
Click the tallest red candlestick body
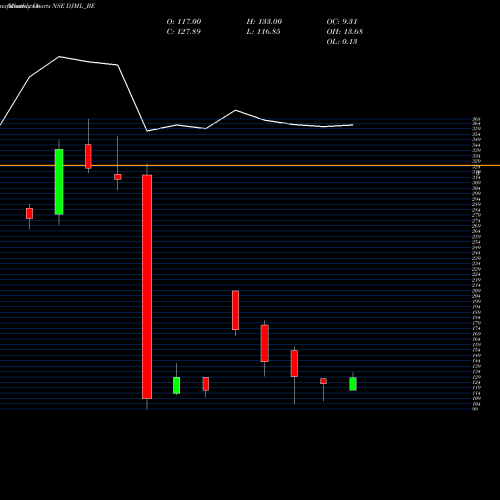pyautogui.click(x=147, y=287)
